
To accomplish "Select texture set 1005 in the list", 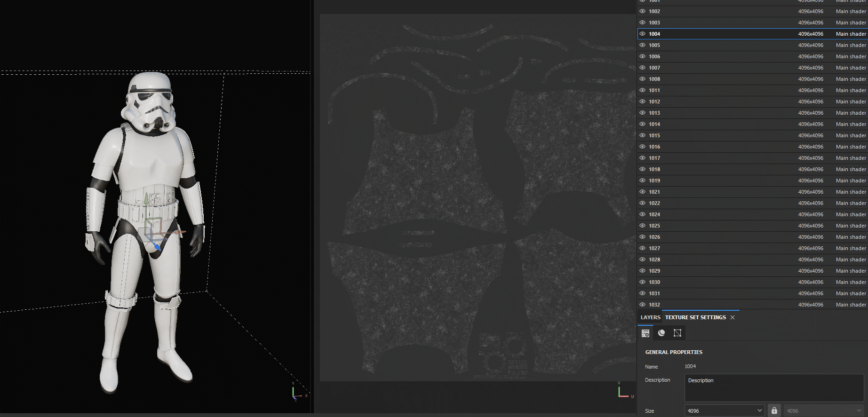I will coord(654,45).
